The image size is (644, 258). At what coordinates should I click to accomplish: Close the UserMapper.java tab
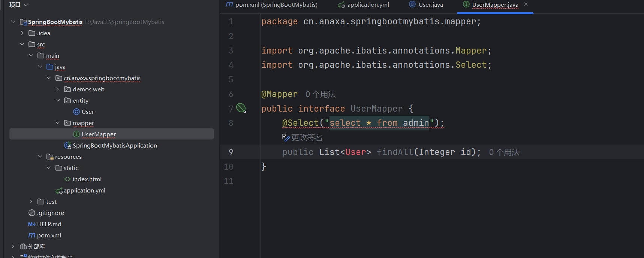tap(526, 4)
